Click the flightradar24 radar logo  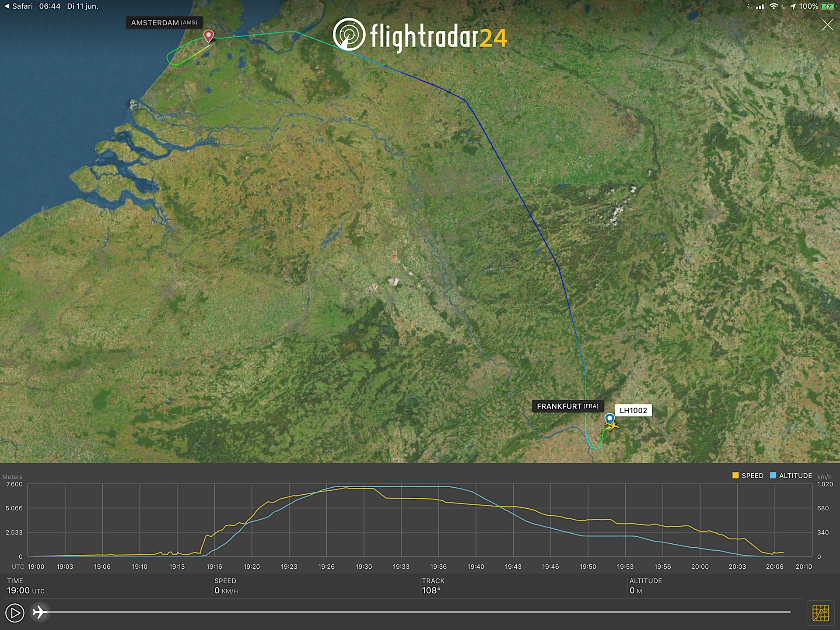pyautogui.click(x=349, y=35)
